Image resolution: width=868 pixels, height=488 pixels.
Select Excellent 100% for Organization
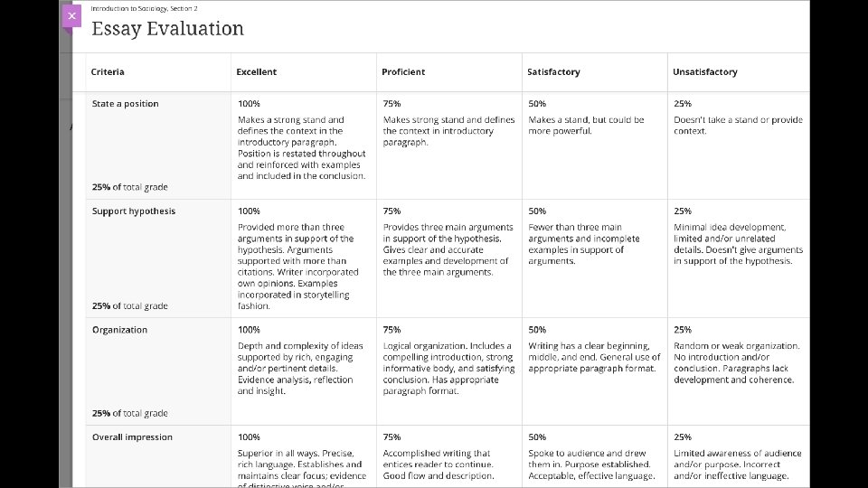pyautogui.click(x=304, y=371)
